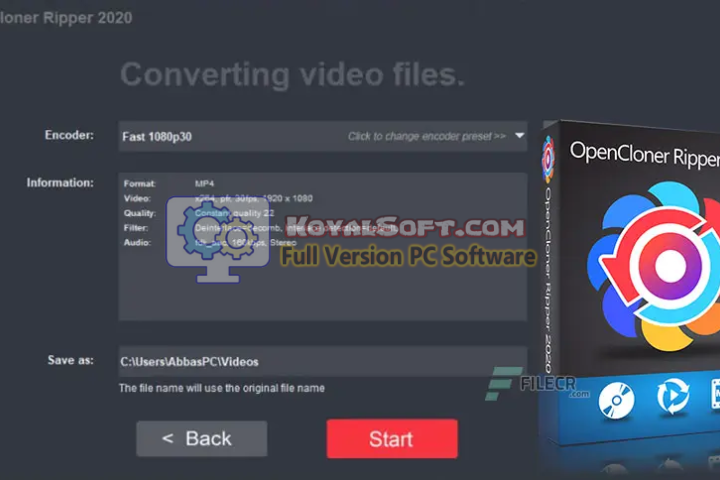Viewport: 720px width, 480px height.
Task: Click the 'Encoder:' label
Action: click(x=69, y=135)
